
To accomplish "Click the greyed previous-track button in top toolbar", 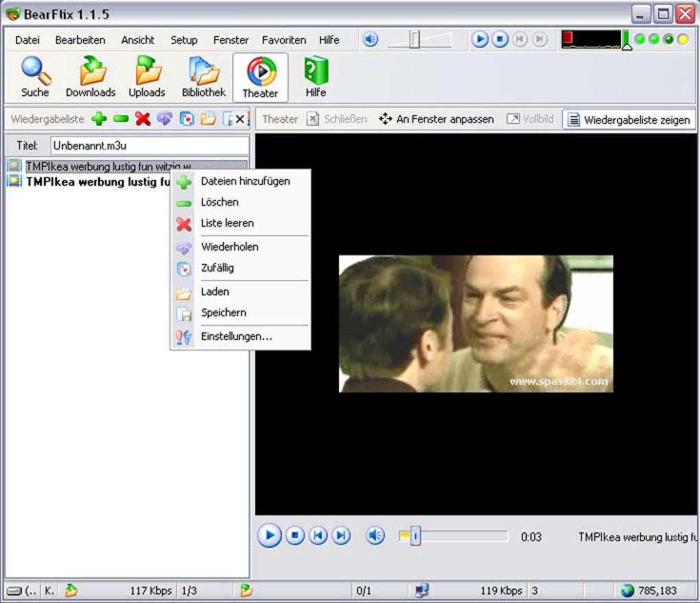I will point(520,40).
